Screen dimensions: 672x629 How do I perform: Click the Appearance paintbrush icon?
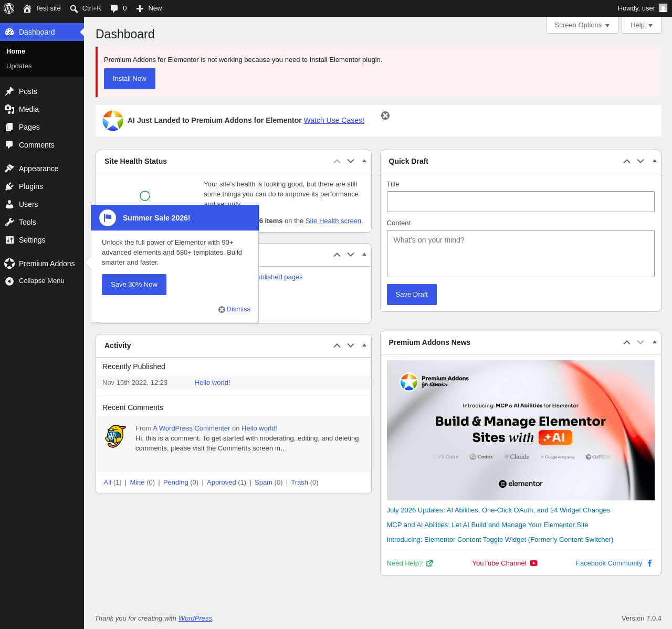[x=9, y=169]
